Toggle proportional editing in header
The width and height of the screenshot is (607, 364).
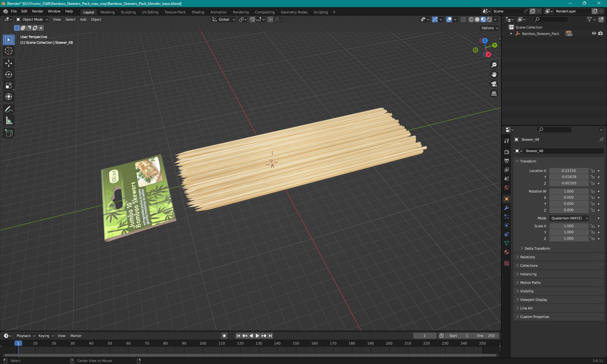click(270, 20)
